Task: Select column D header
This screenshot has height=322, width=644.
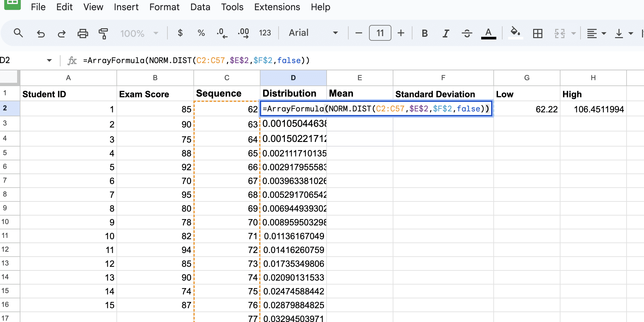Action: 293,78
